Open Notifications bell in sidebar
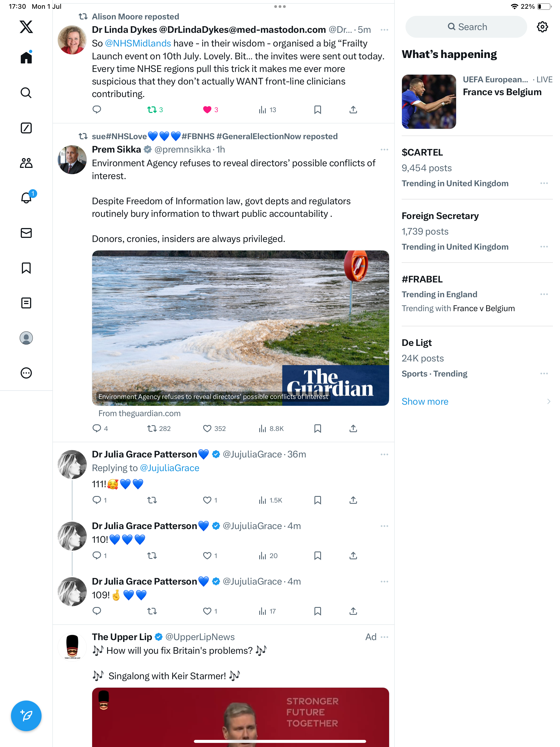This screenshot has width=560, height=747. point(26,198)
